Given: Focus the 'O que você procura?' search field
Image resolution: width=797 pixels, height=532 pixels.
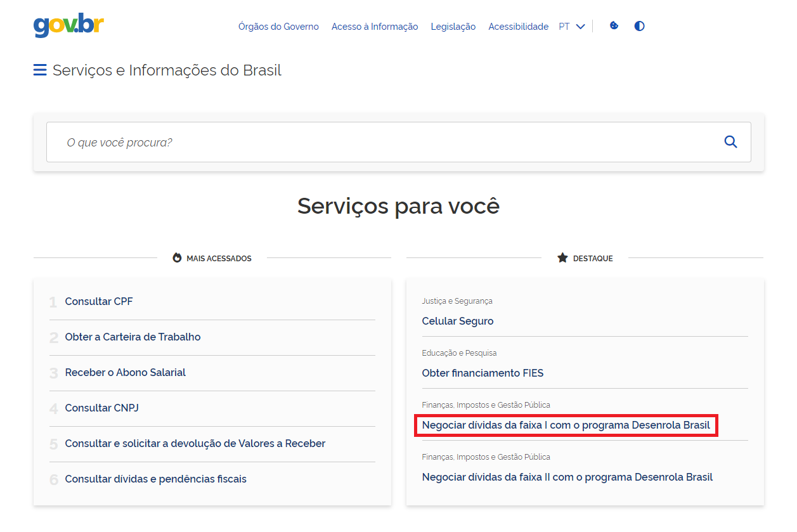Looking at the screenshot, I should [380, 142].
